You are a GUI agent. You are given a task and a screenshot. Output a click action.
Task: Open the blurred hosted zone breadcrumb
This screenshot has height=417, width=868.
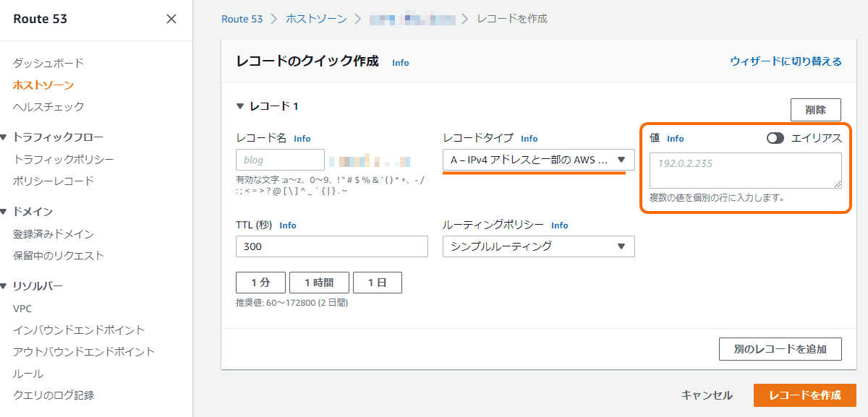412,19
